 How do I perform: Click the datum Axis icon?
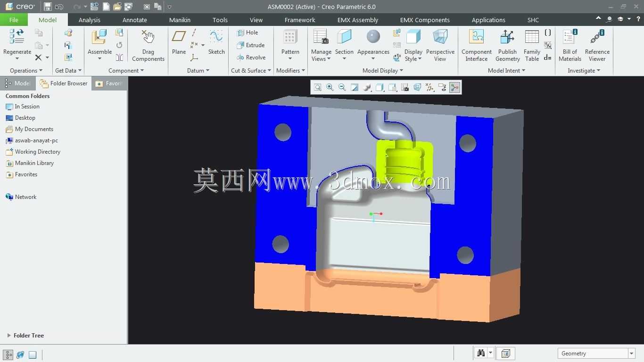pos(194,33)
